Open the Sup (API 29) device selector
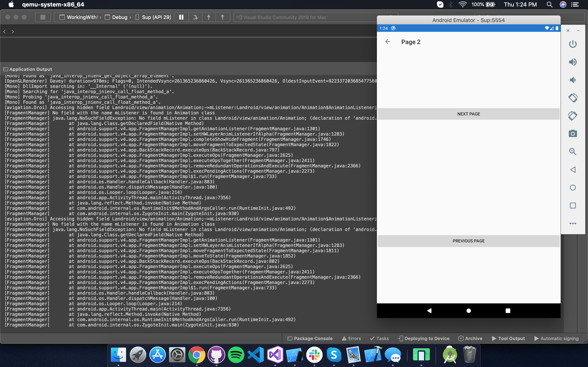 click(x=153, y=17)
